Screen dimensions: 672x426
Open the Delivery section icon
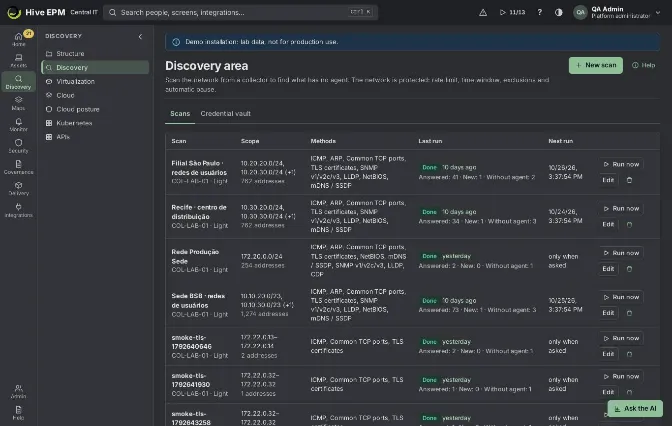pyautogui.click(x=18, y=189)
